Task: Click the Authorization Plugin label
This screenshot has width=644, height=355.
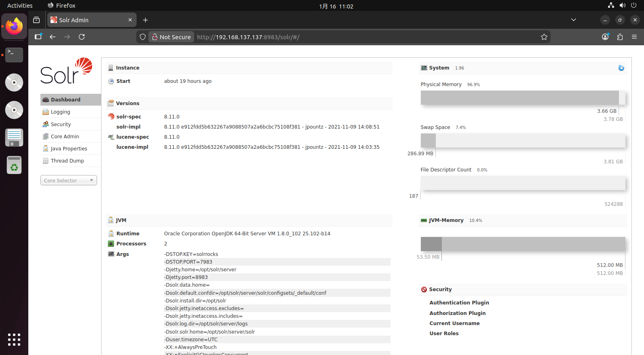Action: (x=458, y=313)
